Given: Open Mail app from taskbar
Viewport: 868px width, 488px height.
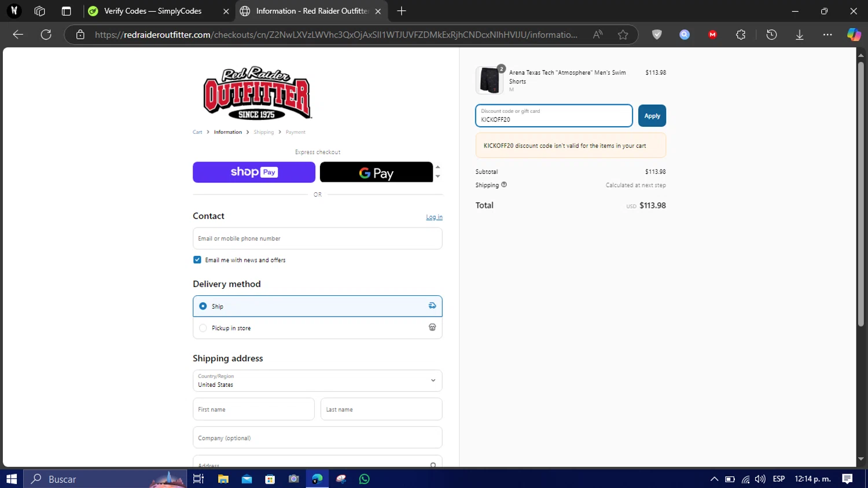Looking at the screenshot, I should tap(247, 479).
